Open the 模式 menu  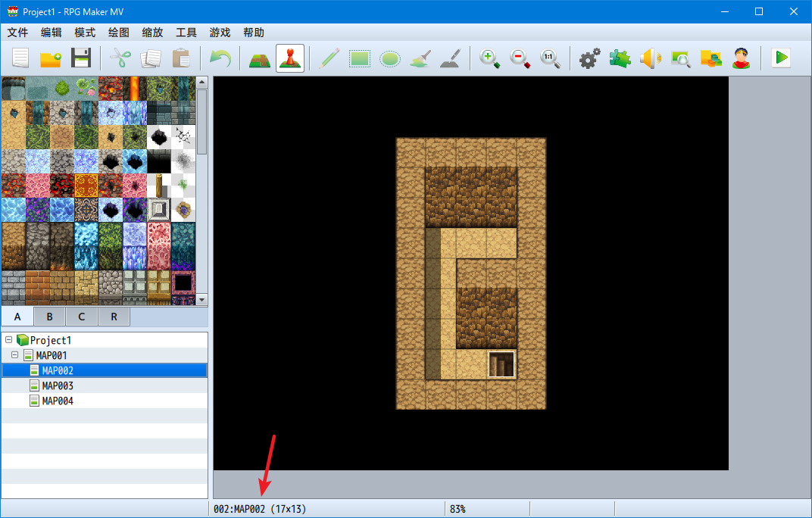pyautogui.click(x=85, y=33)
